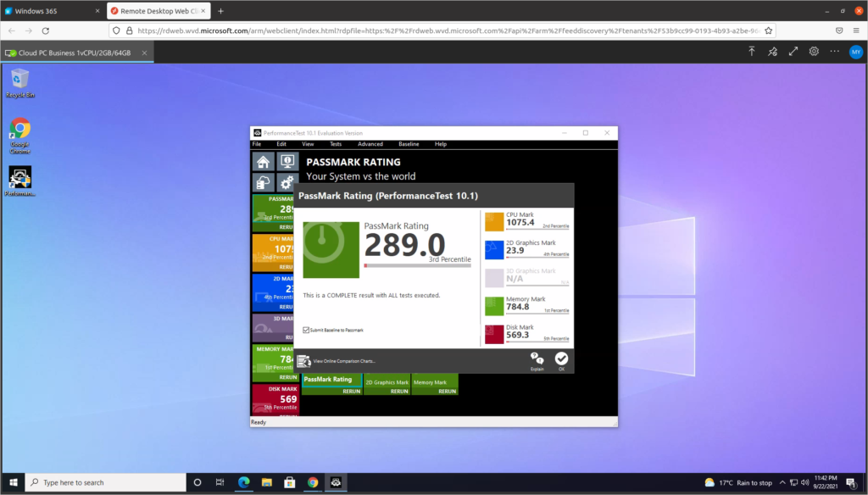Click the cloud baseline management icon
Image resolution: width=868 pixels, height=495 pixels.
(263, 182)
